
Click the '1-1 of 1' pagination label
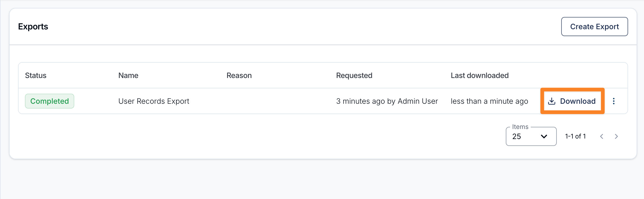pyautogui.click(x=575, y=136)
